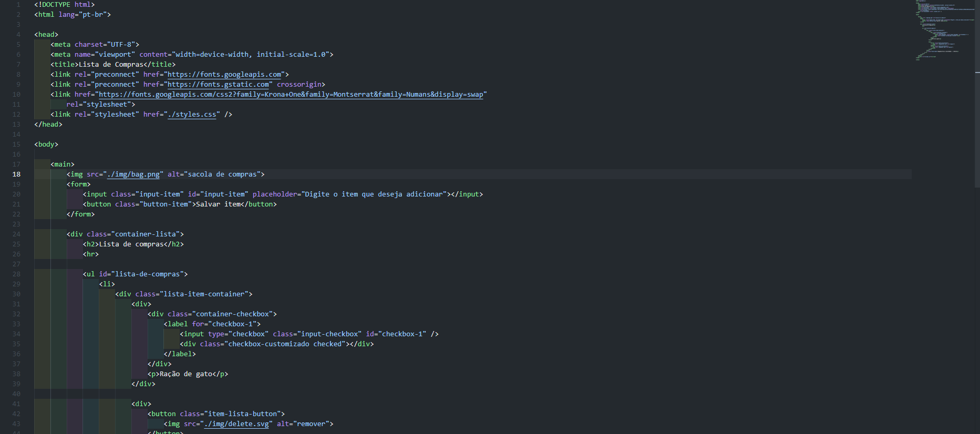The width and height of the screenshot is (980, 434).
Task: Click the button class="item-lista-button" line
Action: pos(216,414)
